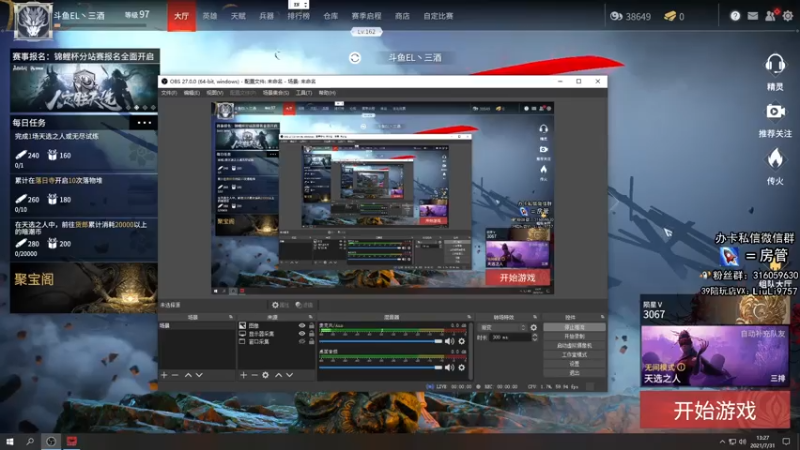Image resolution: width=800 pixels, height=450 pixels.
Task: Open source properties gear in sources toolbar
Action: (265, 375)
